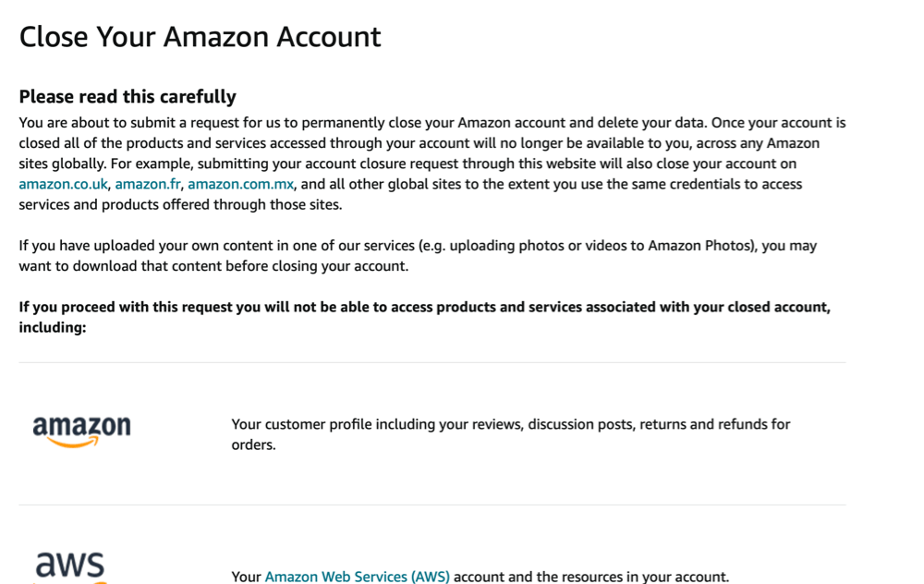Click the Please read this carefully subheading
This screenshot has width=924, height=584.
coord(128,97)
